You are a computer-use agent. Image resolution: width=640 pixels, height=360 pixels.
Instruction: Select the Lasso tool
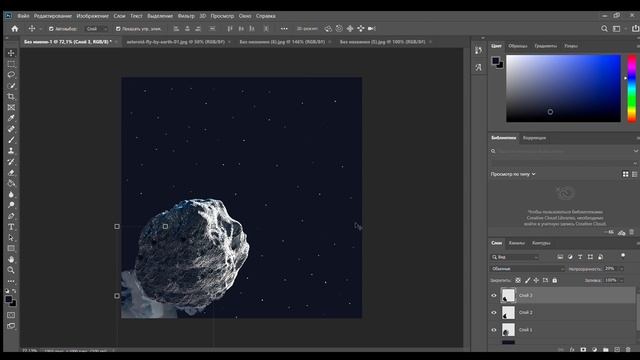11,75
